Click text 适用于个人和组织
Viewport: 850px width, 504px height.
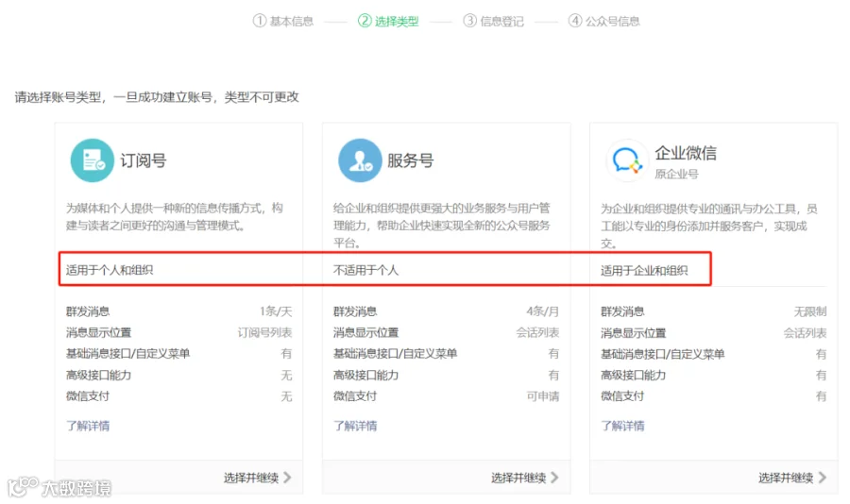pos(110,270)
